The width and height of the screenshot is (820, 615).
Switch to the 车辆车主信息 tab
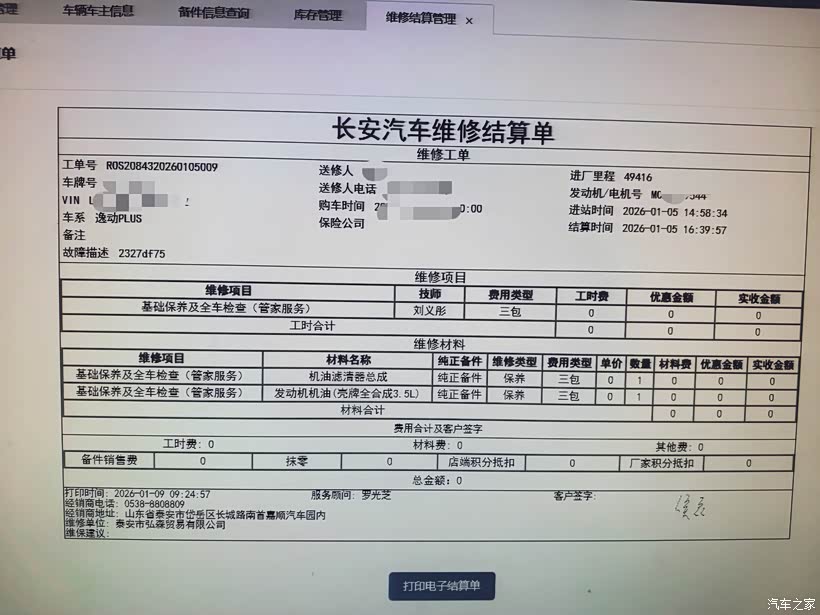click(98, 10)
